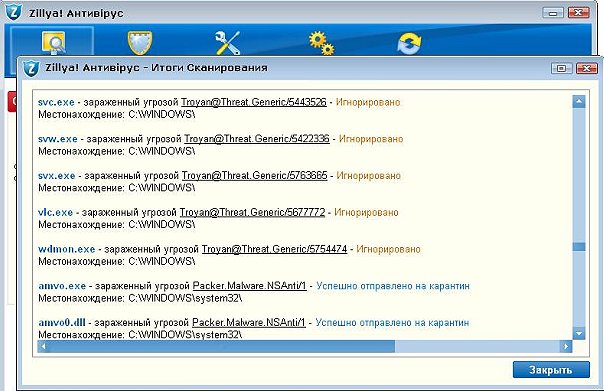Select the svx.exe file name

coord(57,176)
